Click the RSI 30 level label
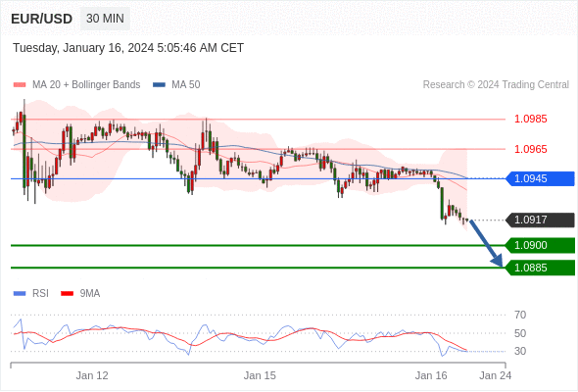Screen dimensions: 578x392 click(x=520, y=351)
